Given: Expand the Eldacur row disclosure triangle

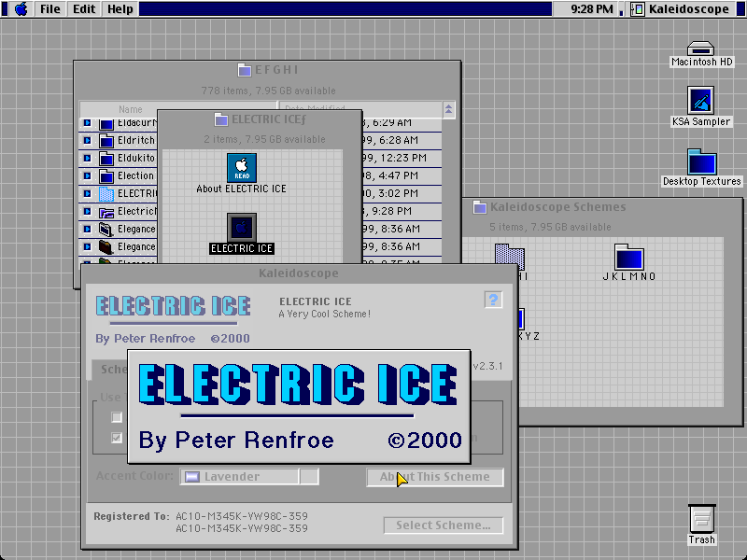Looking at the screenshot, I should 87,123.
